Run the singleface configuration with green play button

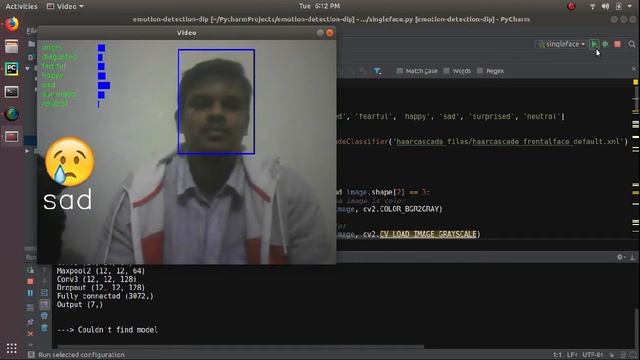click(x=594, y=44)
